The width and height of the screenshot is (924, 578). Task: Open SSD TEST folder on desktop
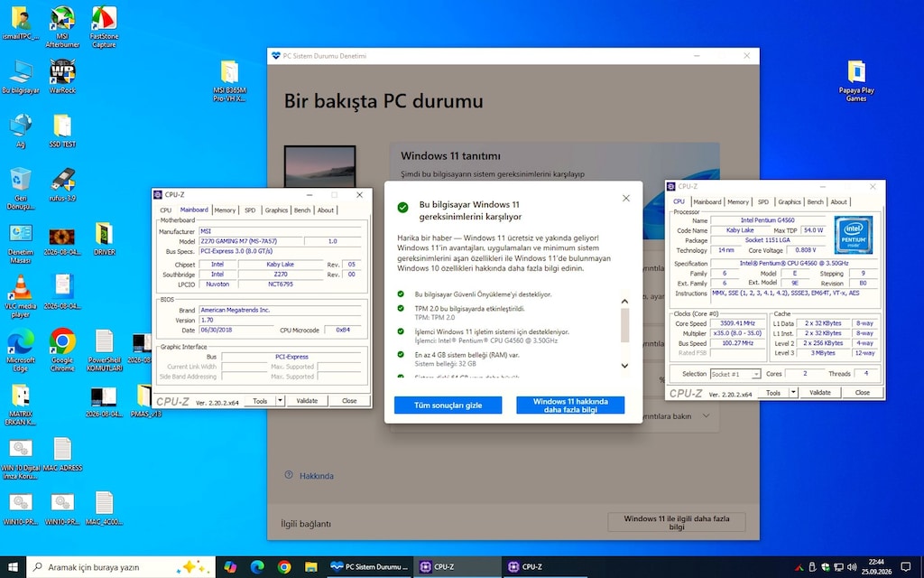click(x=62, y=130)
